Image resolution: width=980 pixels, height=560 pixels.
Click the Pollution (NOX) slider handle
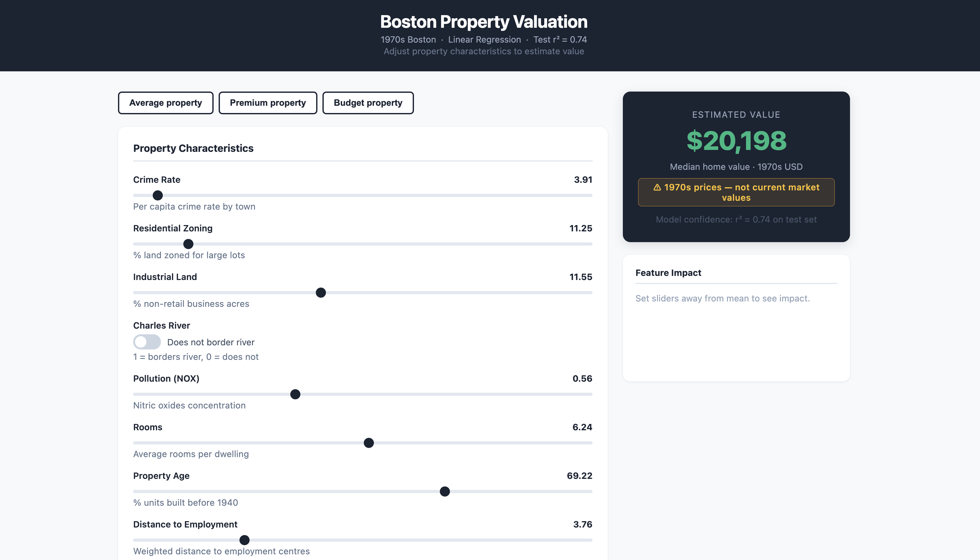click(295, 394)
